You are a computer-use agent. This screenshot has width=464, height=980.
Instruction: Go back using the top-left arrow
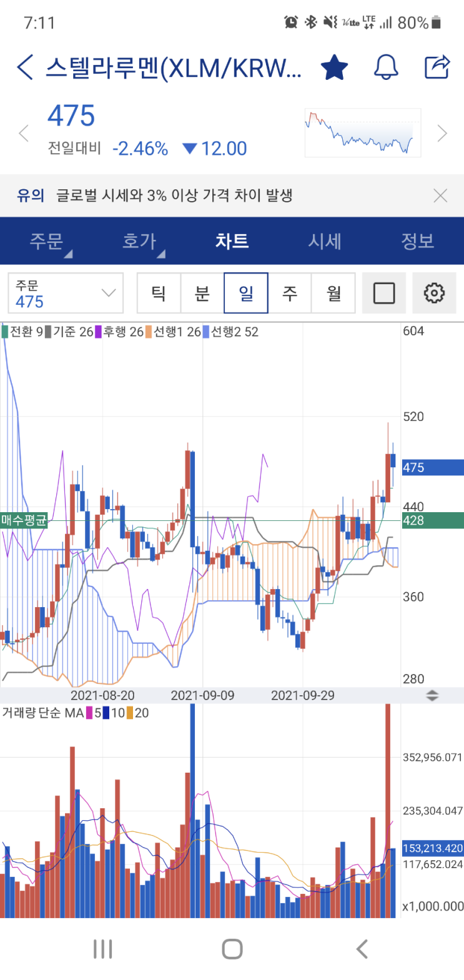click(x=24, y=67)
